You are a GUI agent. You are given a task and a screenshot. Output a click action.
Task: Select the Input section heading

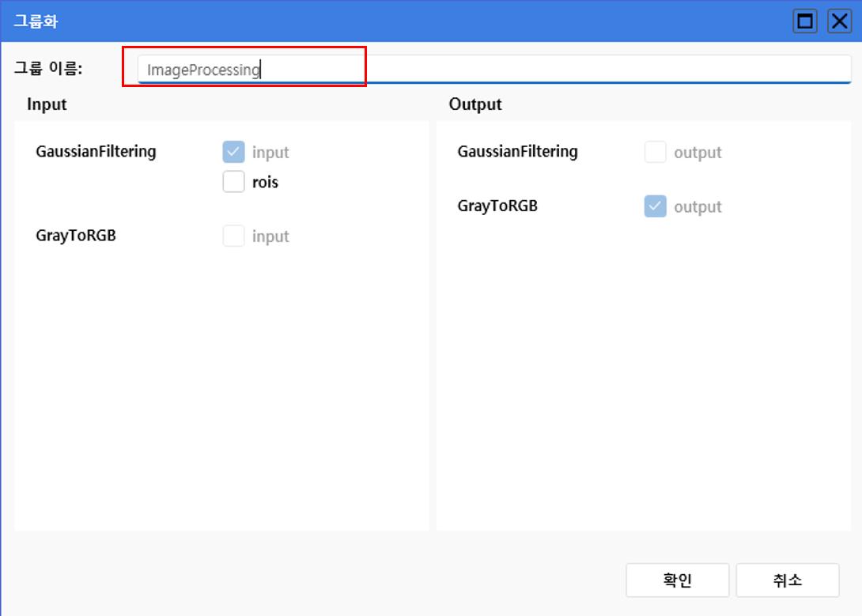coord(47,104)
